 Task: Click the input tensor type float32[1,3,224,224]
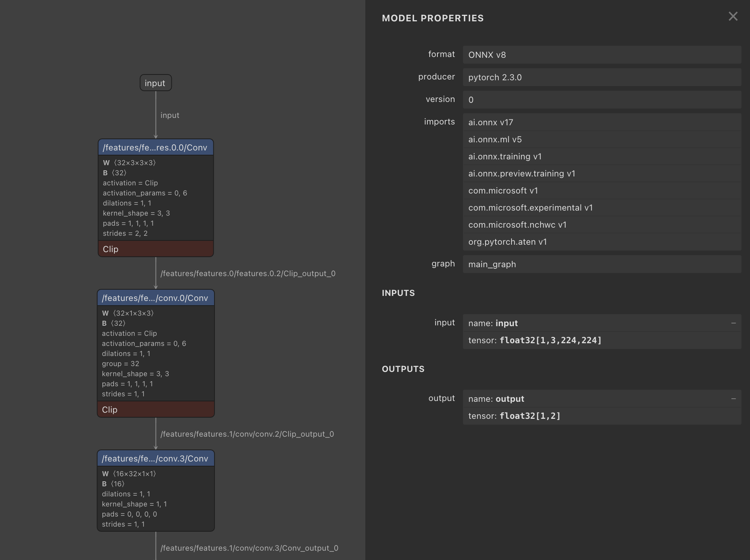[x=551, y=340]
